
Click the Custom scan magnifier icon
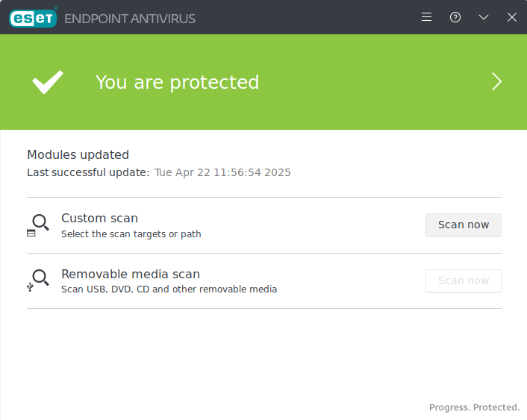tap(38, 225)
